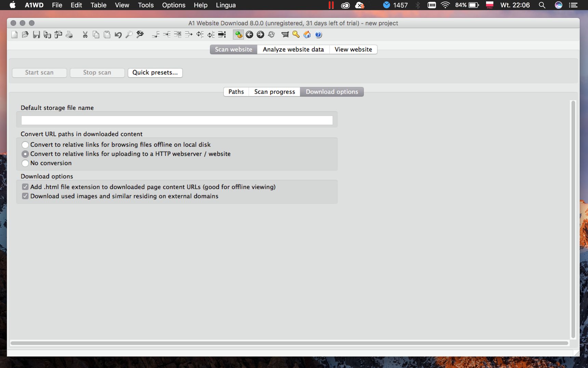Click the battery status in menu bar

pos(467,5)
